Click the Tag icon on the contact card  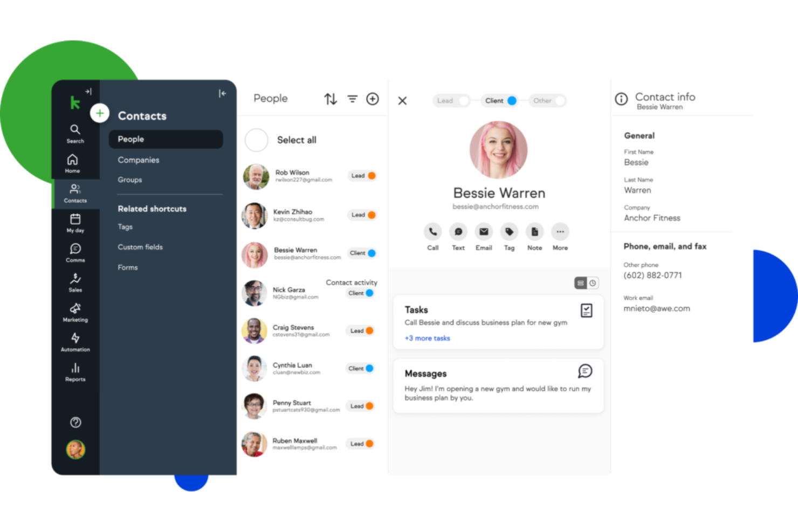click(x=509, y=232)
